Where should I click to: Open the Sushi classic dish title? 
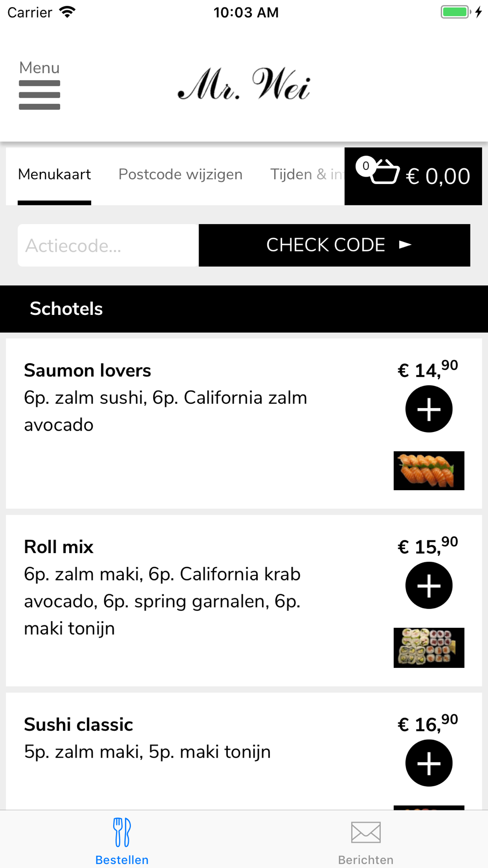point(79,724)
